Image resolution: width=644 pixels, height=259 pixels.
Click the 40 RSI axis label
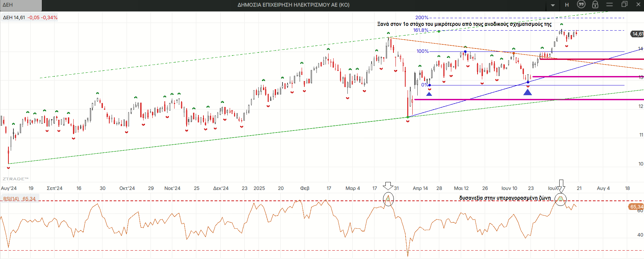pyautogui.click(x=640, y=235)
